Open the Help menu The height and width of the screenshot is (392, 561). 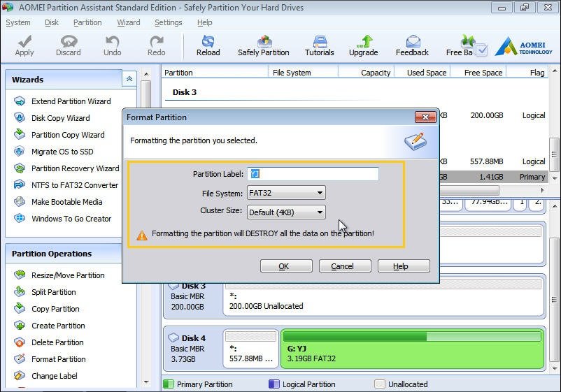[205, 22]
